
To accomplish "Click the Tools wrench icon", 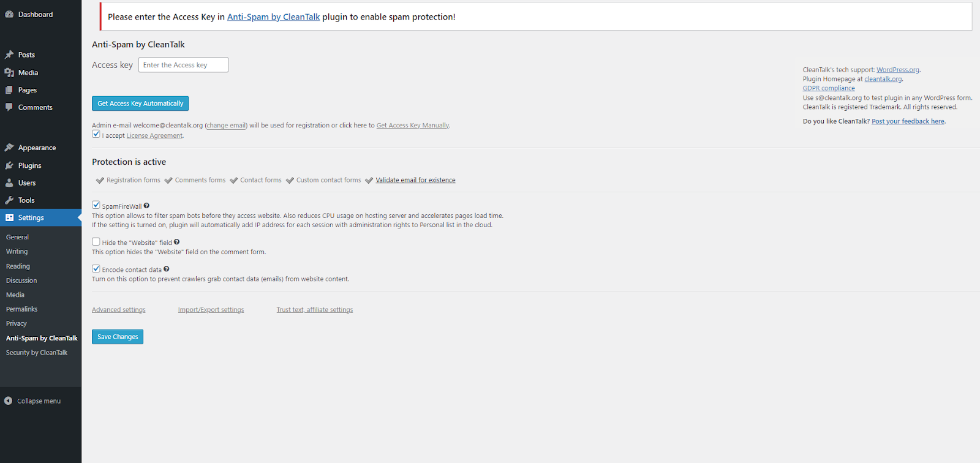I will (9, 200).
